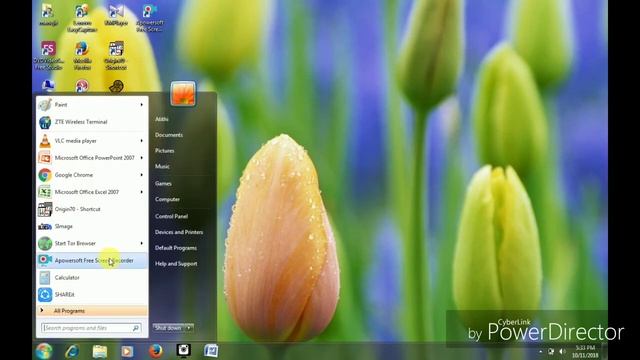Open Shut down options arrow

[189, 328]
